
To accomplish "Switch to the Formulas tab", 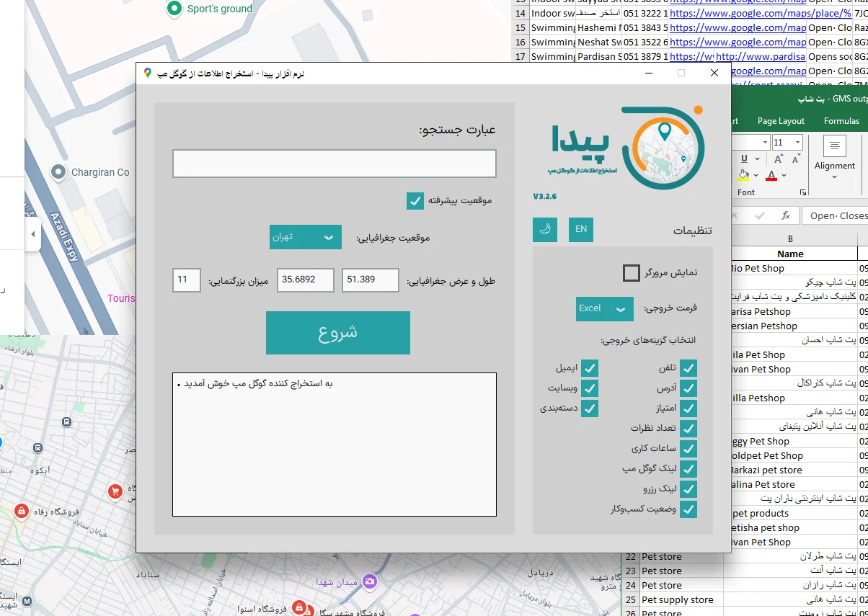I will (x=841, y=121).
